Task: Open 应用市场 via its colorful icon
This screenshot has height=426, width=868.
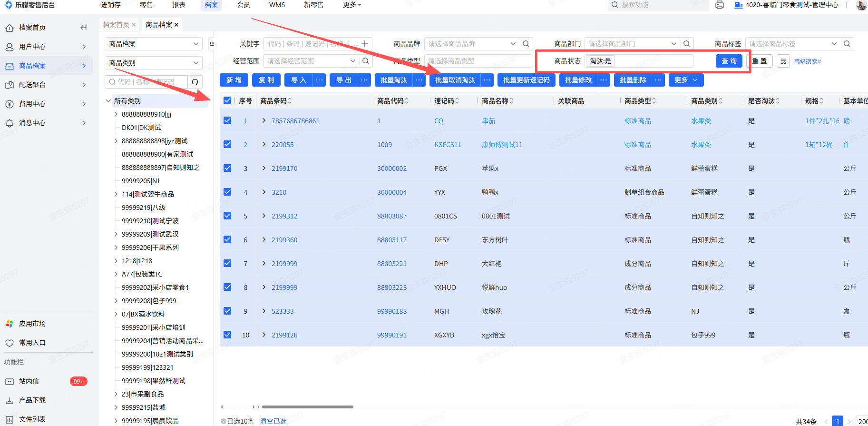Action: [10, 324]
